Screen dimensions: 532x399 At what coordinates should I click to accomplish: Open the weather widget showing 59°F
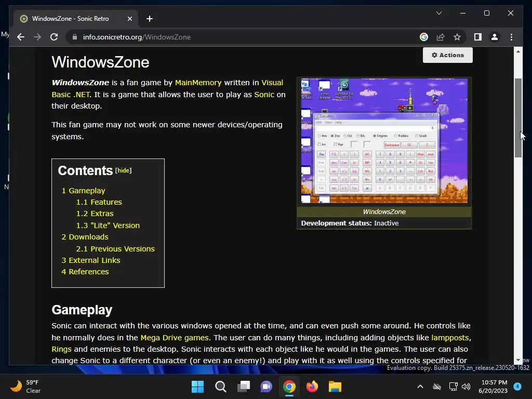[x=25, y=387]
